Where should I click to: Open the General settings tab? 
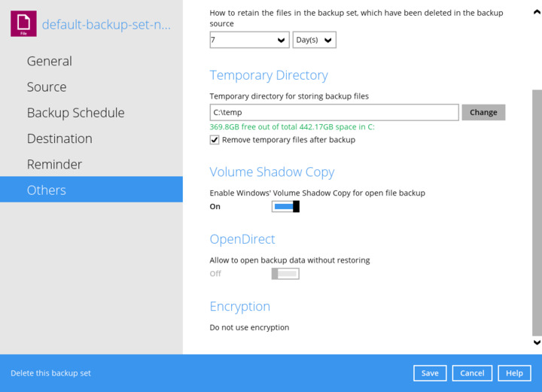[x=50, y=61]
